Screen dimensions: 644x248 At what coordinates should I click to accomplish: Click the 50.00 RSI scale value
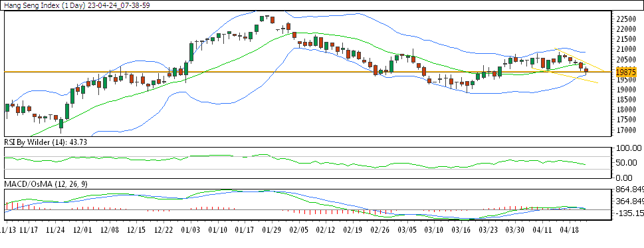coord(627,163)
